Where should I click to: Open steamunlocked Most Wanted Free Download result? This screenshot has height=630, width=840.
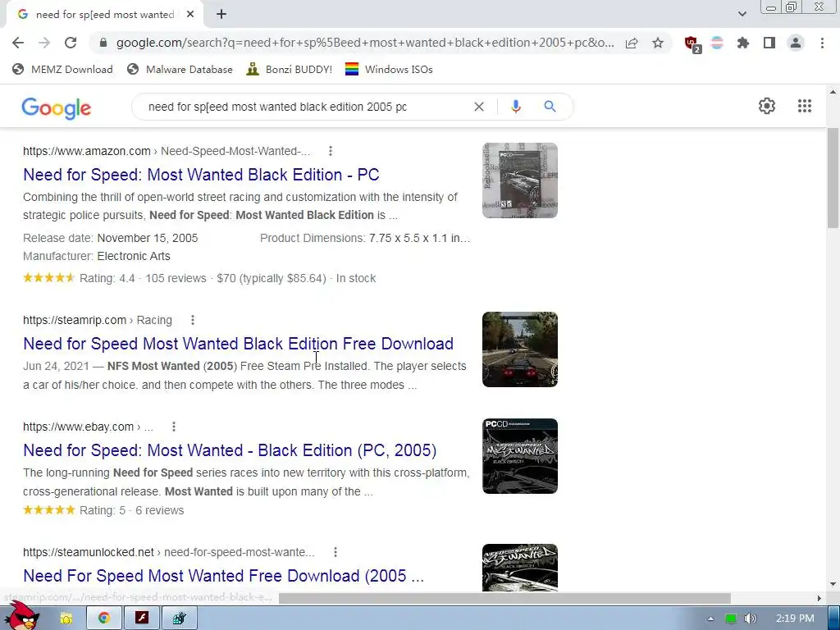click(x=224, y=576)
